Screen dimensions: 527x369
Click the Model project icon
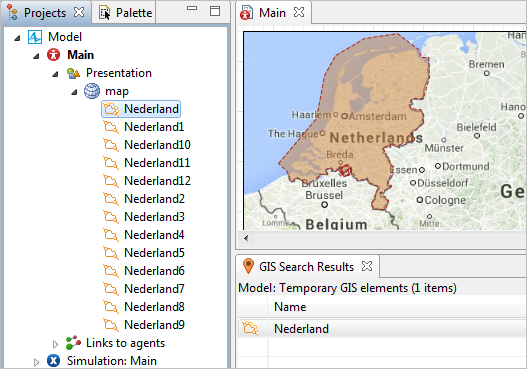[35, 37]
